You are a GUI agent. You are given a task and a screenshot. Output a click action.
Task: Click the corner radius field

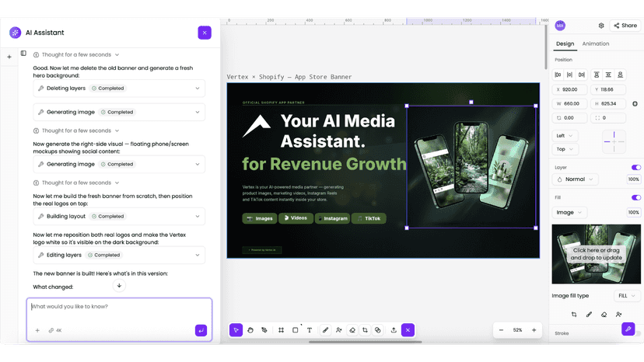[608, 118]
